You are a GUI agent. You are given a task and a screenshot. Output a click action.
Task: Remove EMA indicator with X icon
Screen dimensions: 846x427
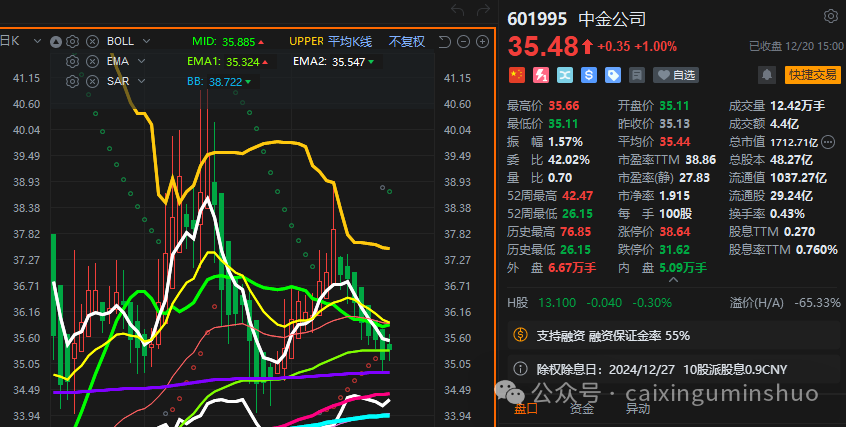point(92,62)
